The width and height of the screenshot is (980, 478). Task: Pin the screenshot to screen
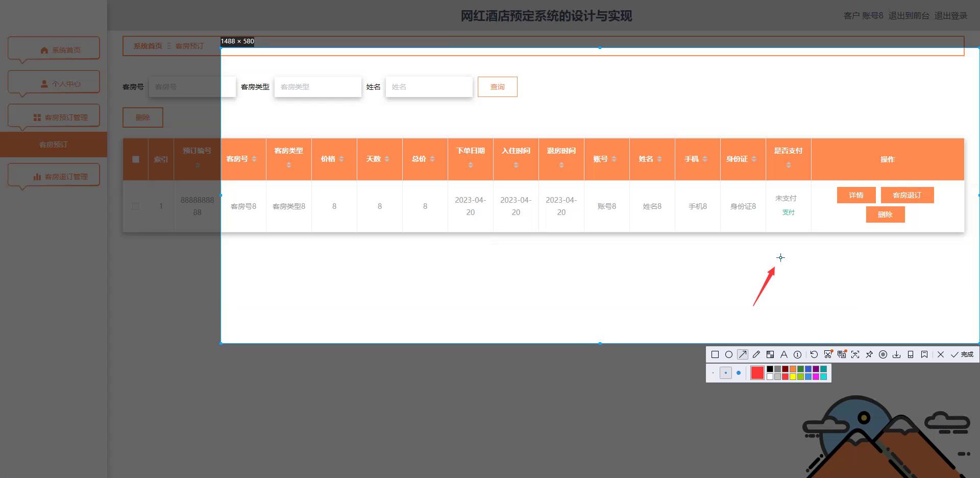(x=869, y=354)
